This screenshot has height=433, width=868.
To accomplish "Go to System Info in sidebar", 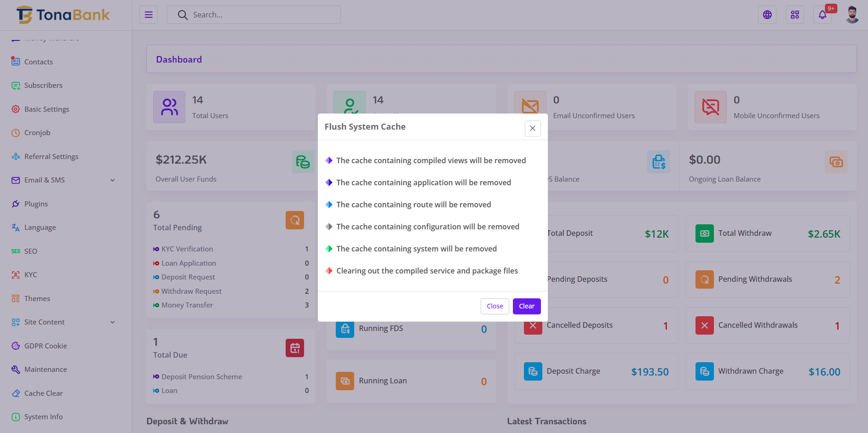I will coord(43,417).
